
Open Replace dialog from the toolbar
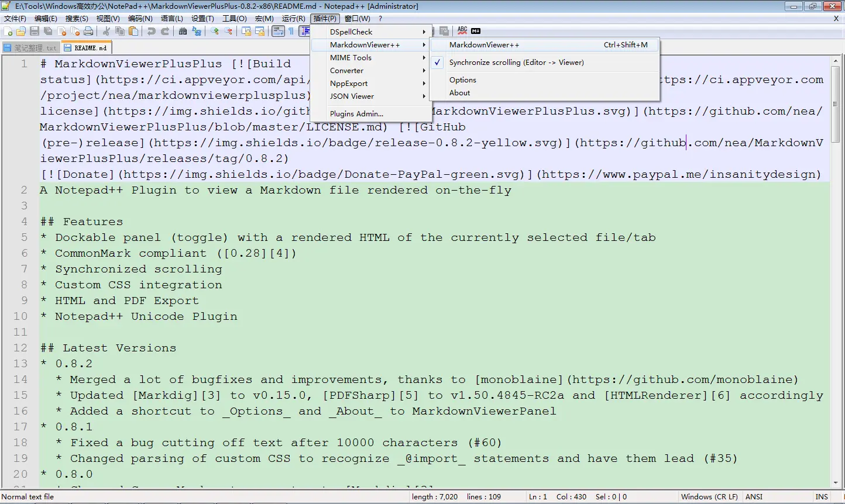click(x=197, y=31)
